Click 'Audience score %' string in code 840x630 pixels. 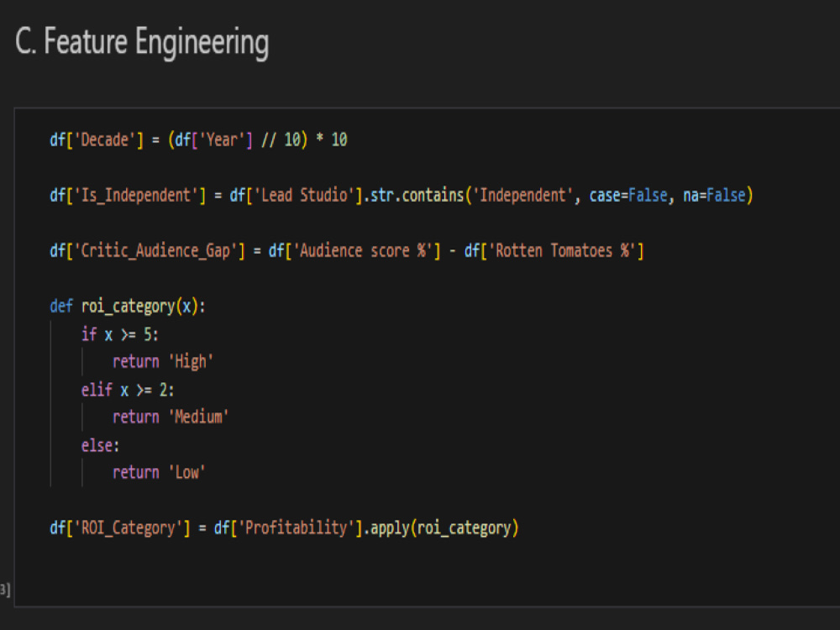[363, 250]
